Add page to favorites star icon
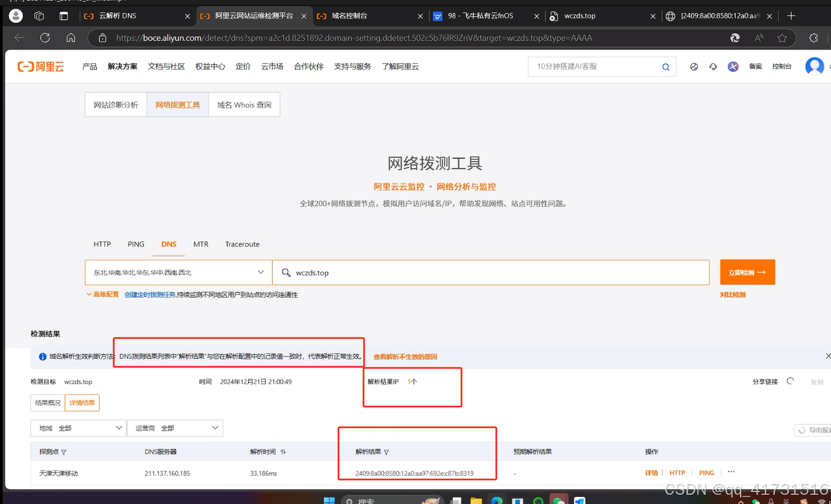 [782, 38]
